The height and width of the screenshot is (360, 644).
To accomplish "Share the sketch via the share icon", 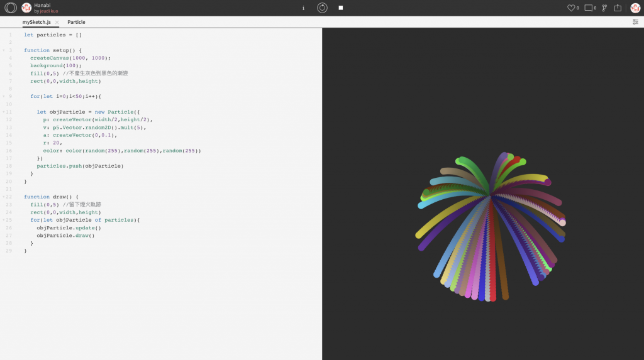I will coord(618,8).
